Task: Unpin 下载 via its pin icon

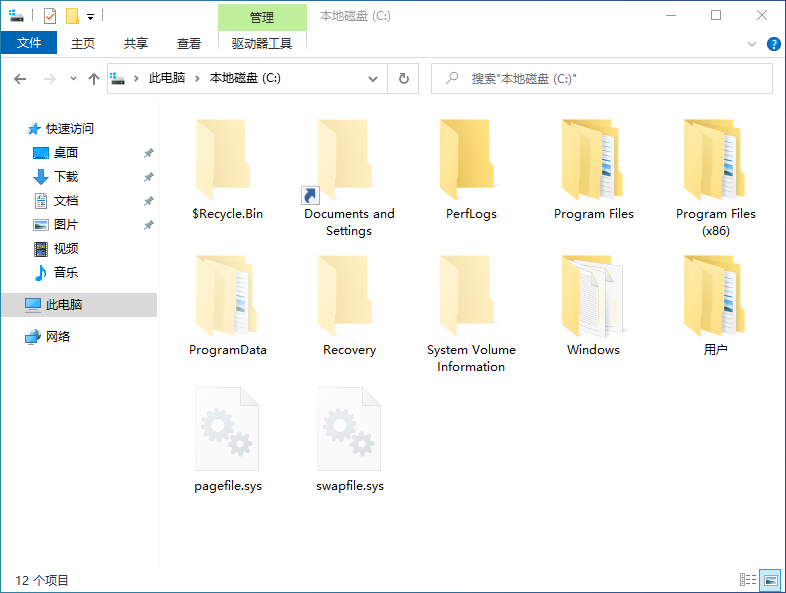Action: (x=148, y=177)
